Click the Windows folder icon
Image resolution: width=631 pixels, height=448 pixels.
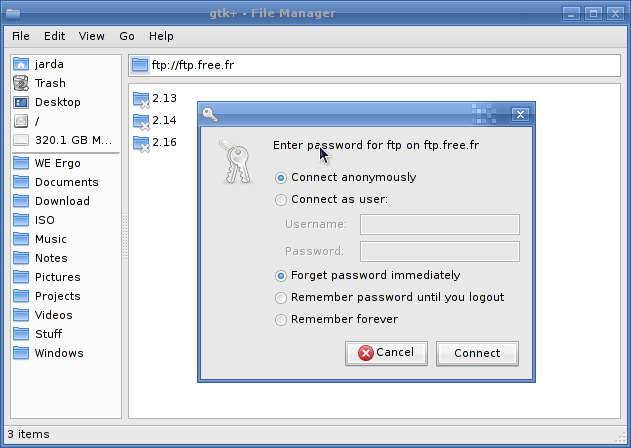tap(21, 353)
